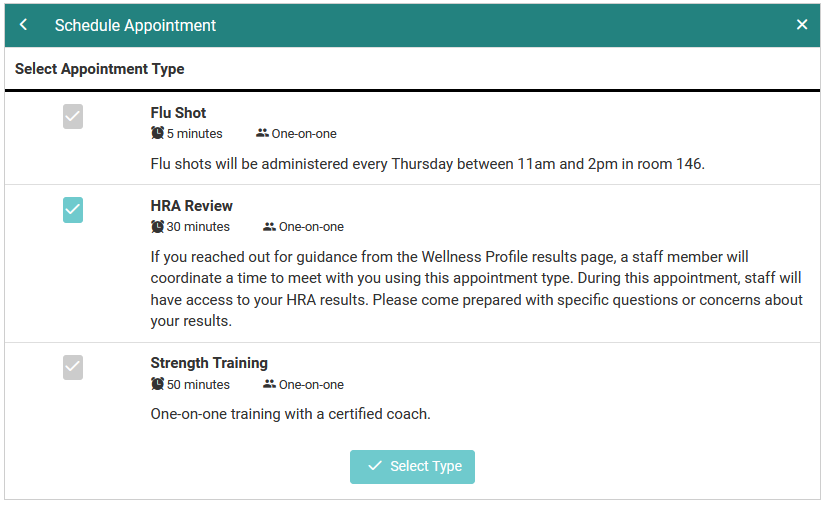
Task: Click the HRA Review alarm clock icon
Action: (x=158, y=227)
